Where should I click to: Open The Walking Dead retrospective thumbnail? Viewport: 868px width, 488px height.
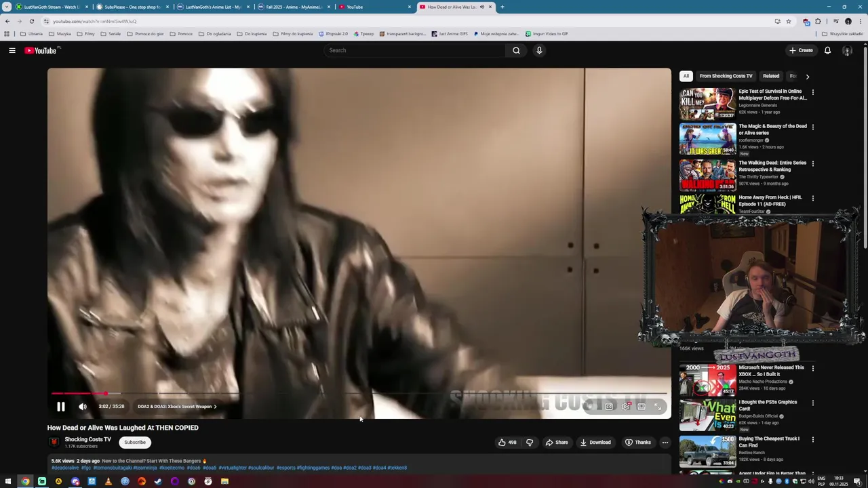[707, 175]
